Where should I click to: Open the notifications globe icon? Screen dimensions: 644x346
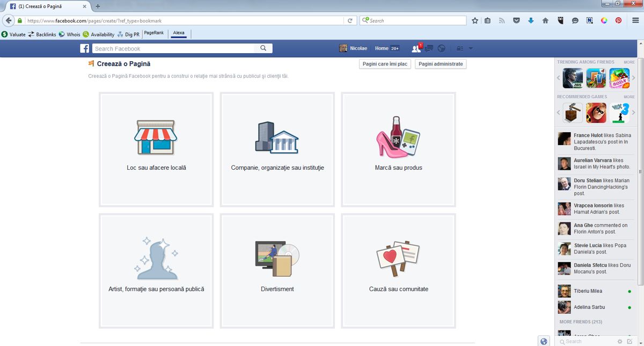pos(441,48)
